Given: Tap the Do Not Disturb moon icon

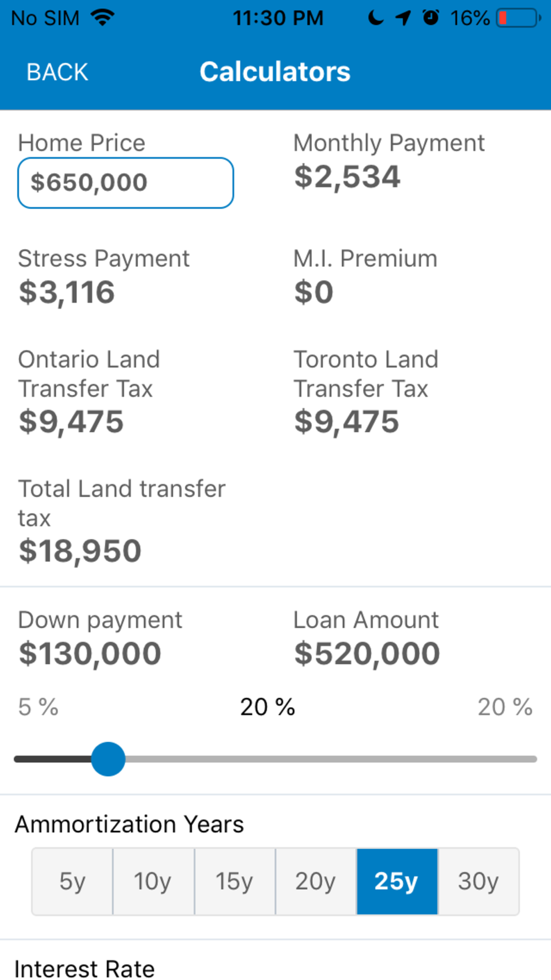Looking at the screenshot, I should click(x=375, y=18).
